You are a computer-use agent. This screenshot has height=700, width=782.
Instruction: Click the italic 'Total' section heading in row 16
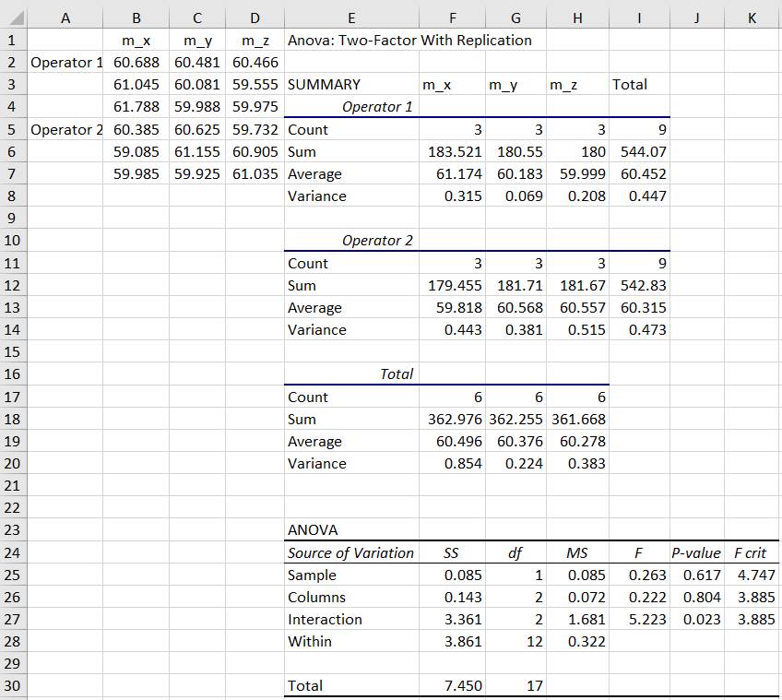(397, 374)
